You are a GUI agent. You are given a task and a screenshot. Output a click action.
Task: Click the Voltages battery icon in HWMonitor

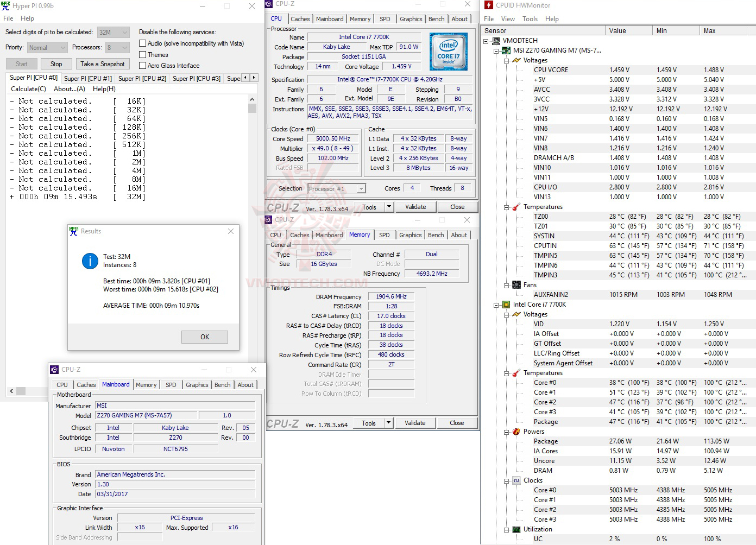click(x=516, y=60)
